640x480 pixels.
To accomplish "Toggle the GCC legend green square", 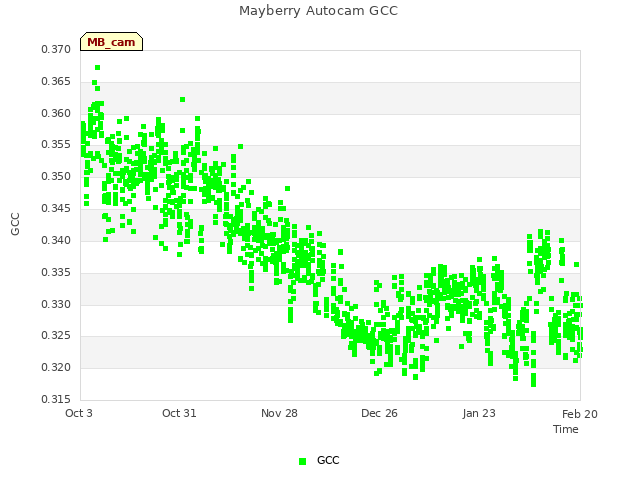I will (302, 461).
